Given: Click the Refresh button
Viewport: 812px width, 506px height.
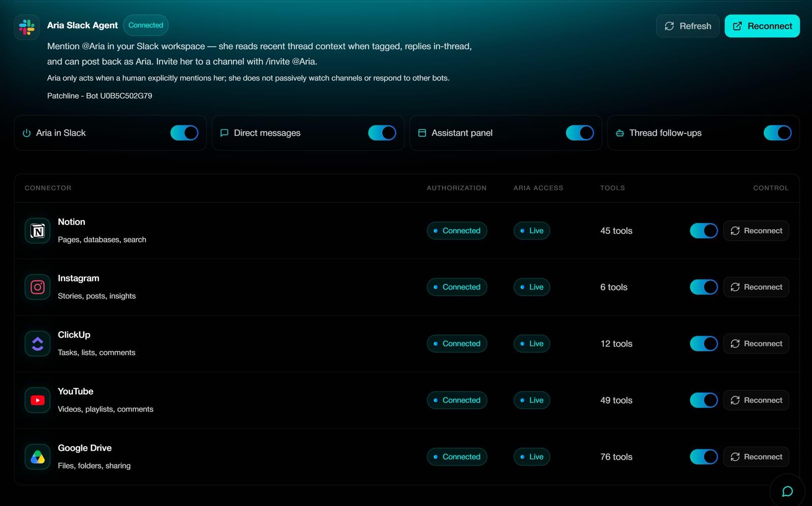Looking at the screenshot, I should coord(688,26).
